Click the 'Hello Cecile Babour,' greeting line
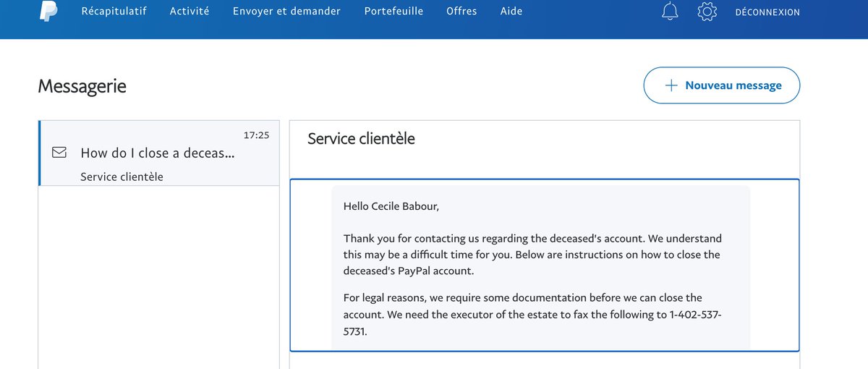868x369 pixels. 391,206
